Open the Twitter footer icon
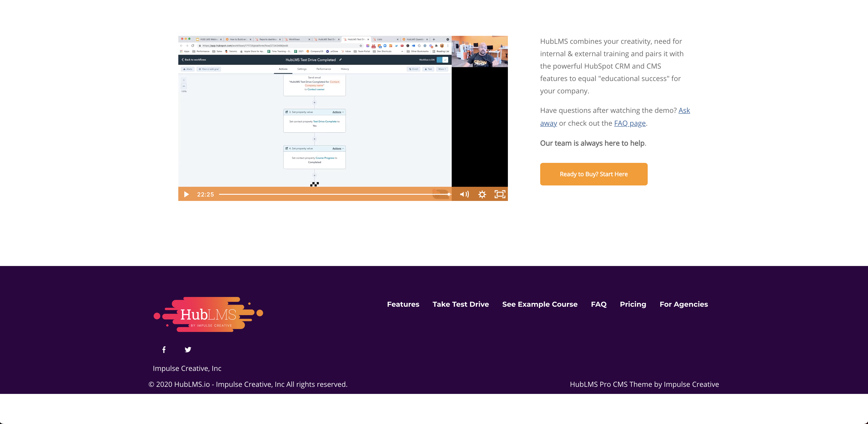Image resolution: width=868 pixels, height=424 pixels. [188, 349]
